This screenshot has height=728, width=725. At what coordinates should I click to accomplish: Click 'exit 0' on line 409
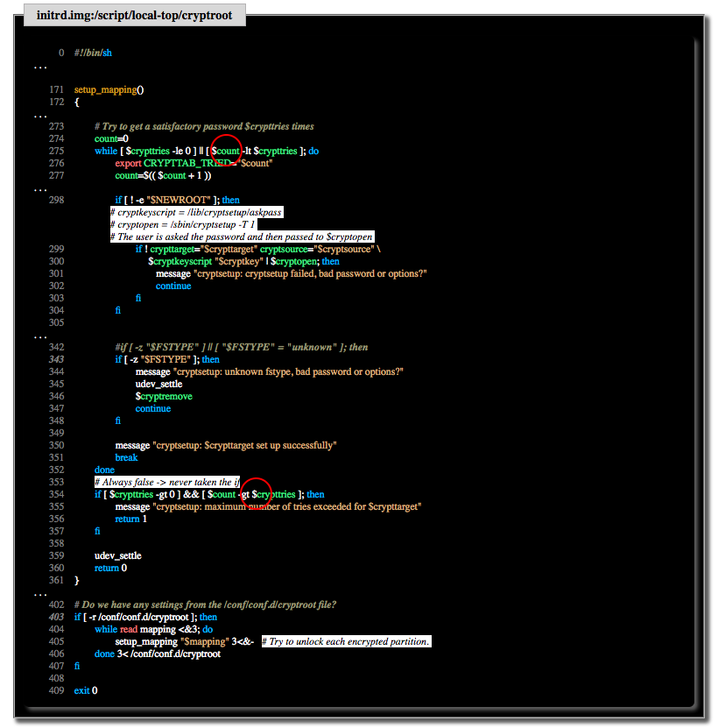coord(86,691)
